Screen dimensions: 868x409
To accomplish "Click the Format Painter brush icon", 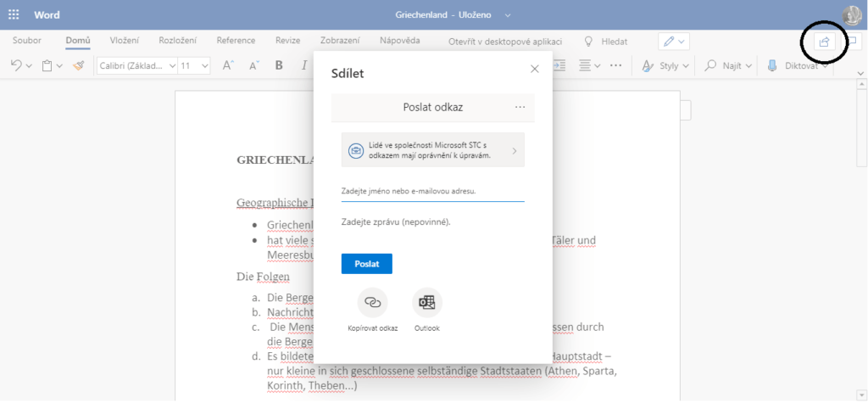I will (x=78, y=65).
